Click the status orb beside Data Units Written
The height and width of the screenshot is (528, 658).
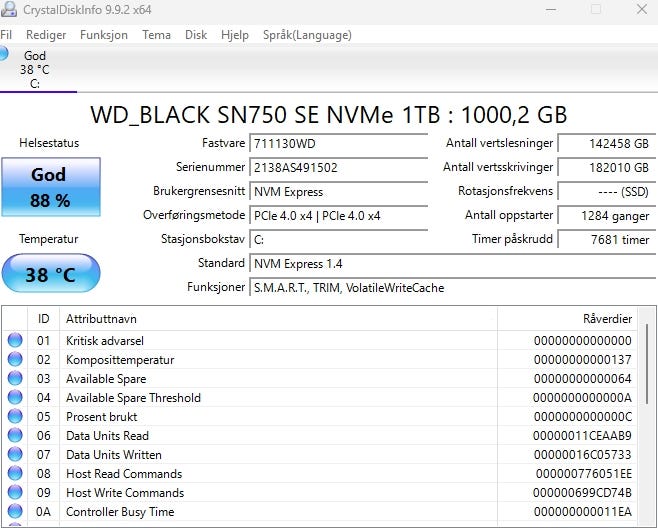pyautogui.click(x=15, y=454)
